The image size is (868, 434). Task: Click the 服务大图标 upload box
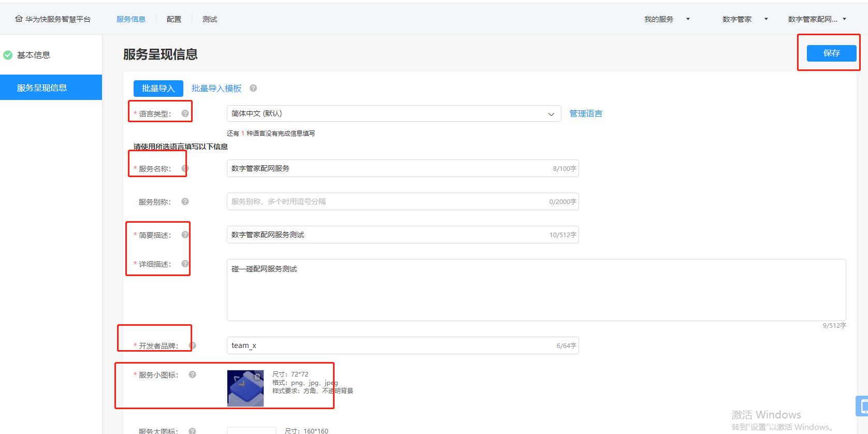click(x=251, y=431)
